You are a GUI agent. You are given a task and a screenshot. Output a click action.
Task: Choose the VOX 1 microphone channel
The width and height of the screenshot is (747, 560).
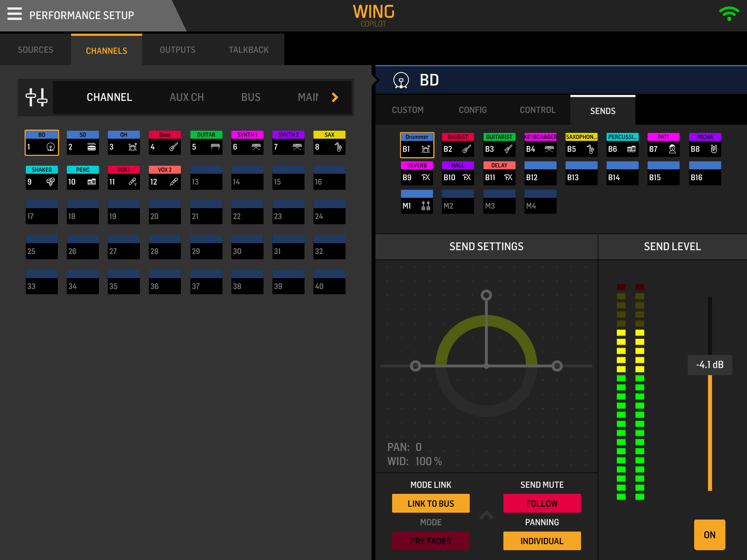click(x=124, y=177)
